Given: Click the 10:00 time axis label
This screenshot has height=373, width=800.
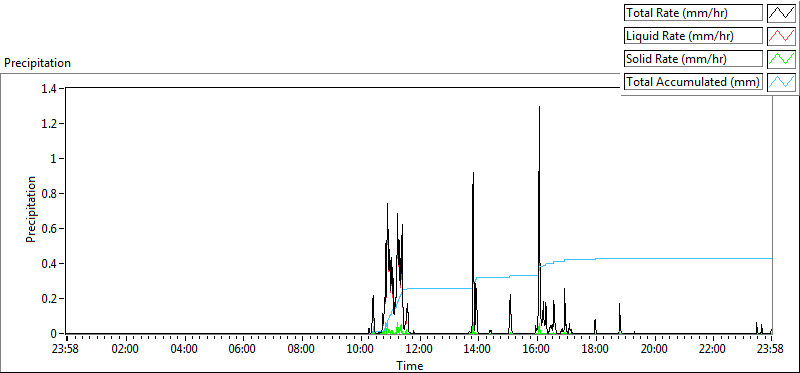Looking at the screenshot, I should coord(361,349).
